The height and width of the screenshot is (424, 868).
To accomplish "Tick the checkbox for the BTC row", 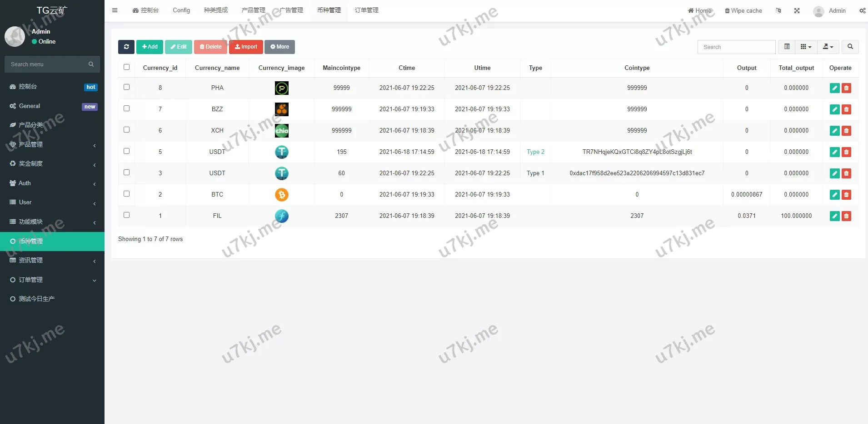I will pos(127,194).
